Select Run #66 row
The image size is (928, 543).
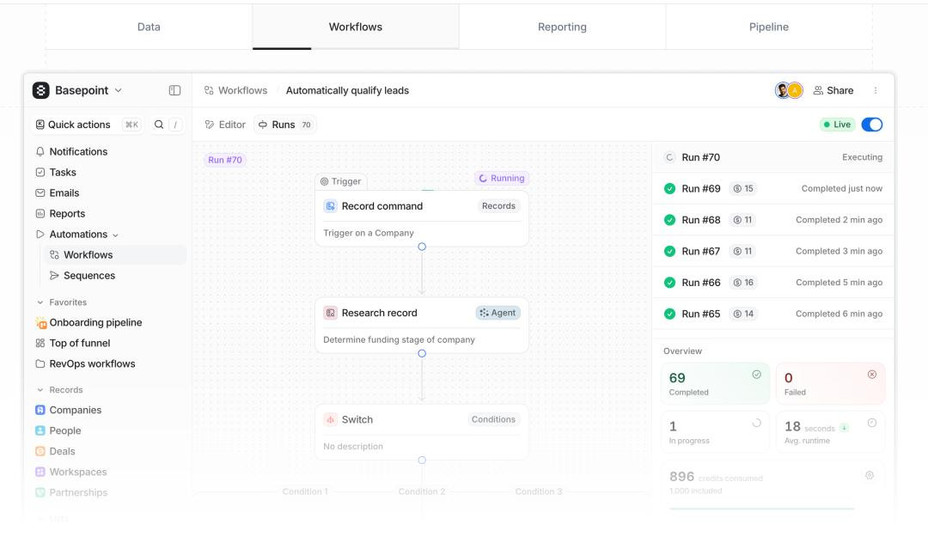click(x=774, y=282)
